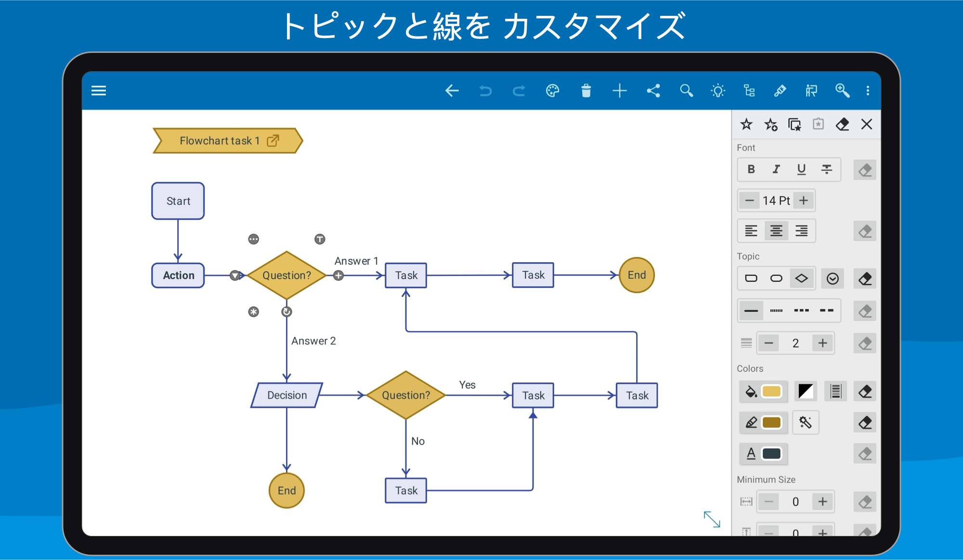The height and width of the screenshot is (560, 963).
Task: Toggle the fill gradient option
Action: pos(806,392)
